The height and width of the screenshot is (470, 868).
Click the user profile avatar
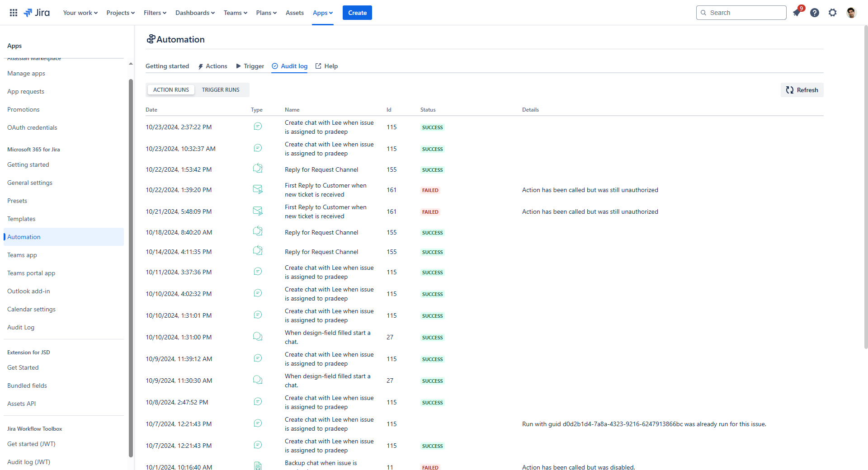point(851,13)
